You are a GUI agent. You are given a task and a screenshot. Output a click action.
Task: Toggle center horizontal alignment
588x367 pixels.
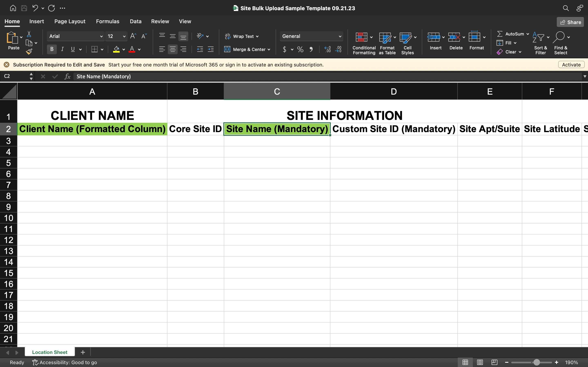(x=173, y=50)
